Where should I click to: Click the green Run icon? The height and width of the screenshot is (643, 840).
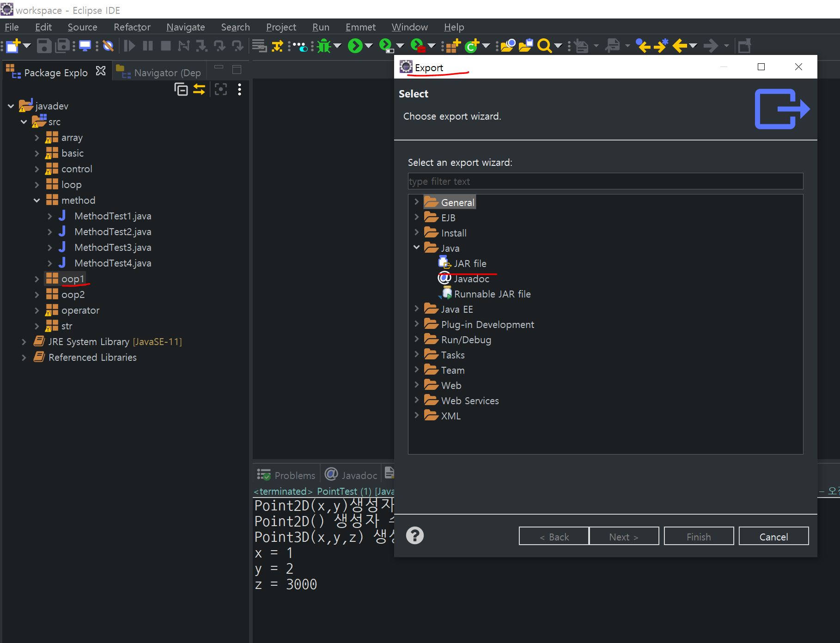tap(355, 46)
